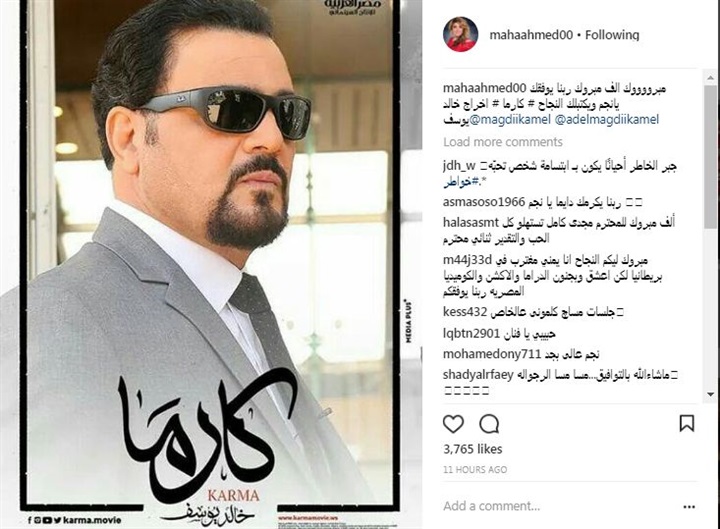The width and height of the screenshot is (720, 529).
Task: Save the post with the bookmark icon
Action: click(686, 423)
